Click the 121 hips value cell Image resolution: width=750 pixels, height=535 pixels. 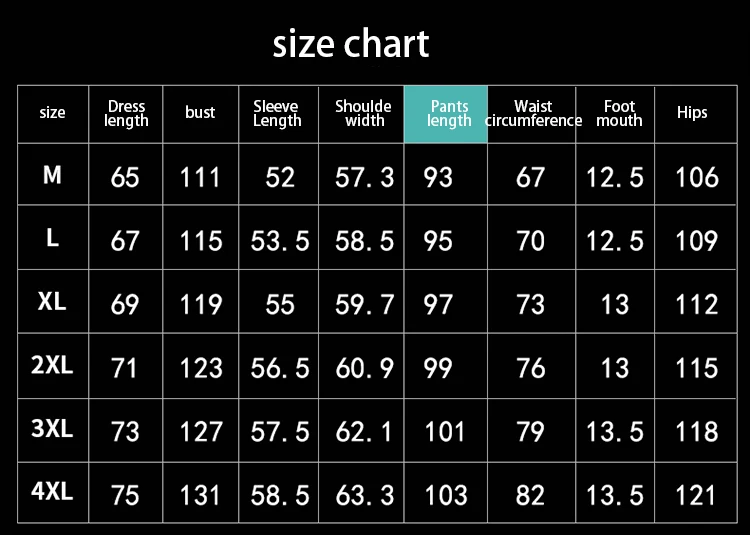coord(696,494)
